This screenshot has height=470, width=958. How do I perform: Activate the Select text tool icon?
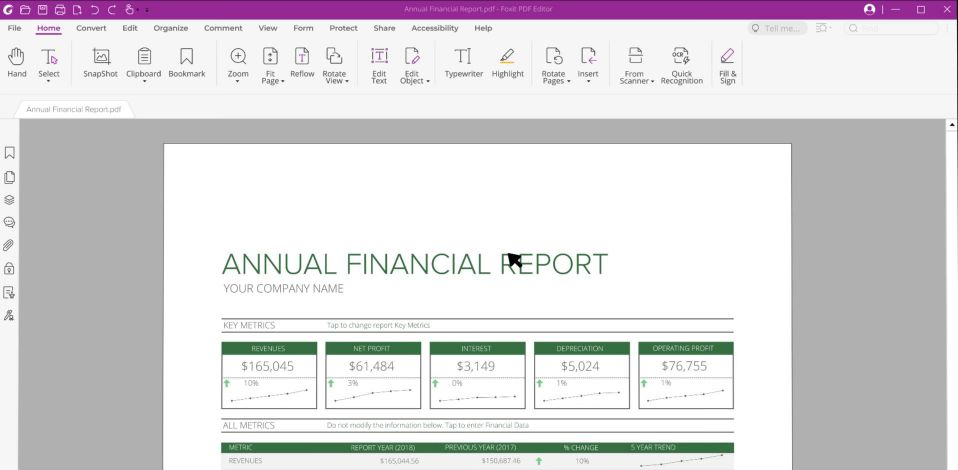pos(49,57)
